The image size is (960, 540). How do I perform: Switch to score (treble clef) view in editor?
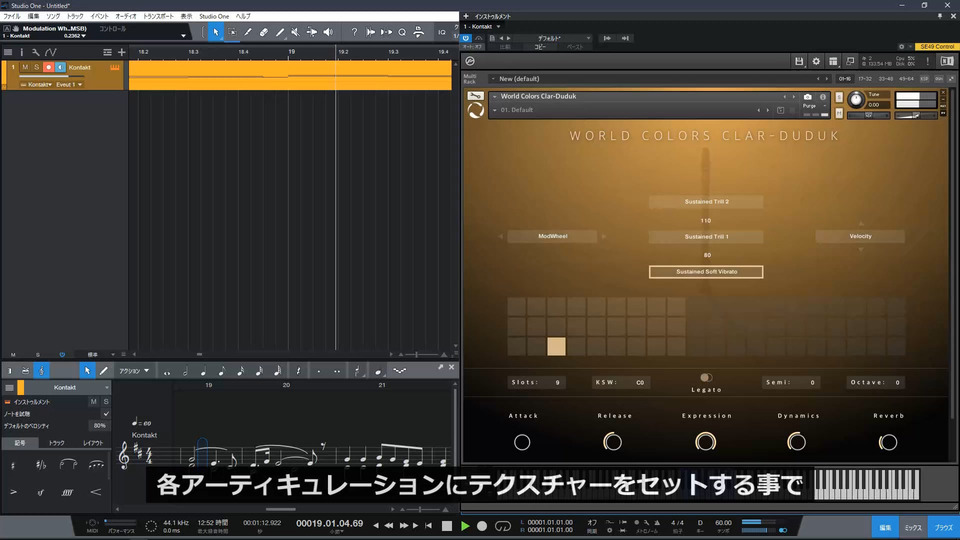41,370
